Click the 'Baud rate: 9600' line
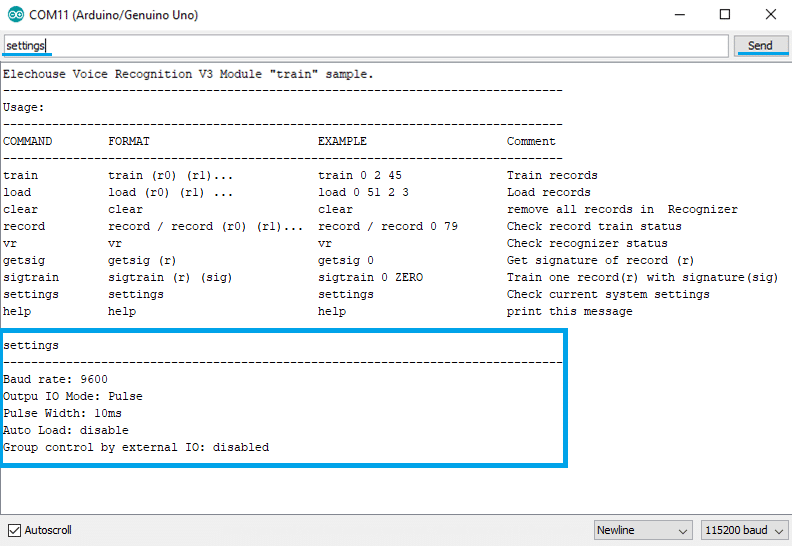 [x=55, y=379]
